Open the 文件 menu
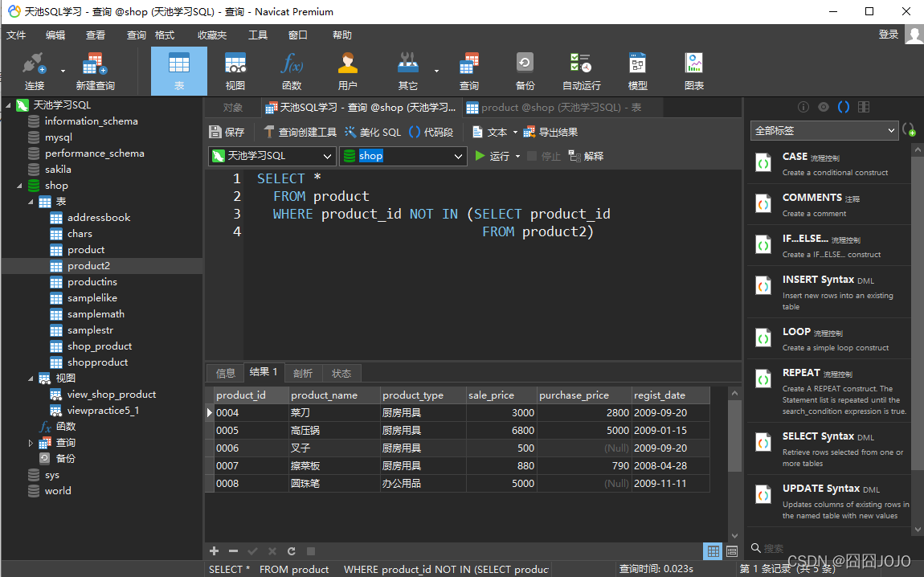Viewport: 924px width, 577px height. tap(16, 35)
